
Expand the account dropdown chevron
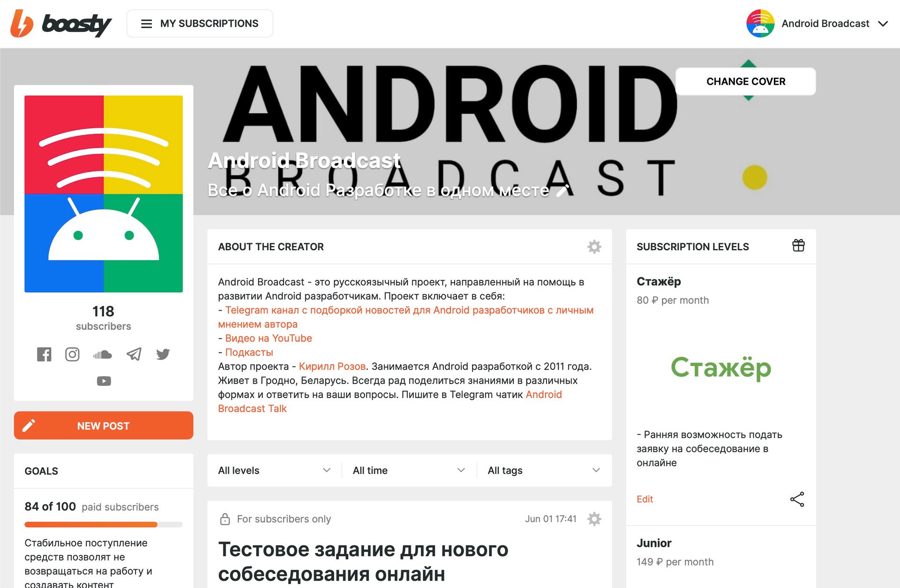[x=883, y=24]
